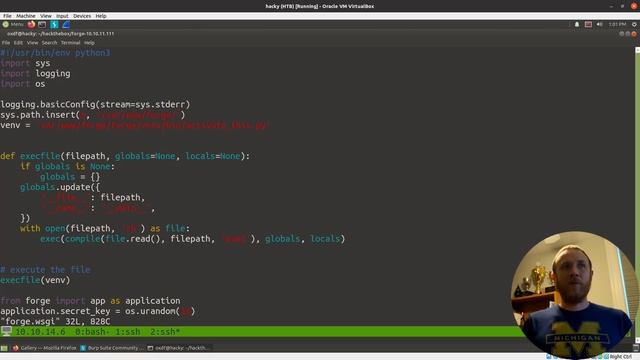Open the terminal launcher in the panel
Viewport: 640px width, 360px height.
click(42, 24)
